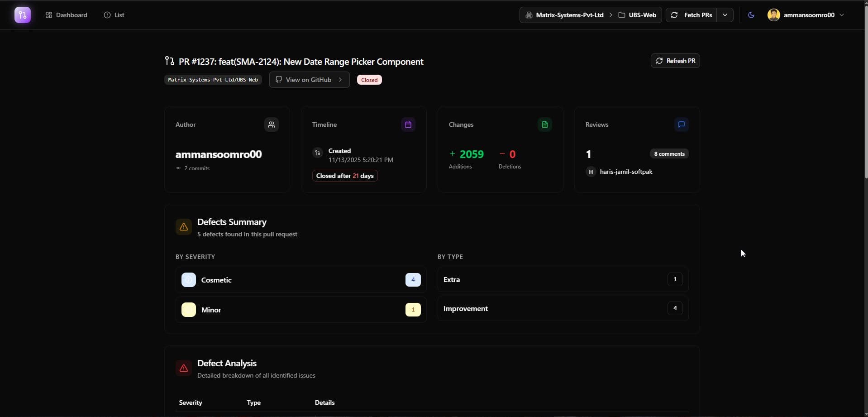Click the 2 commits label
868x417 pixels.
197,168
